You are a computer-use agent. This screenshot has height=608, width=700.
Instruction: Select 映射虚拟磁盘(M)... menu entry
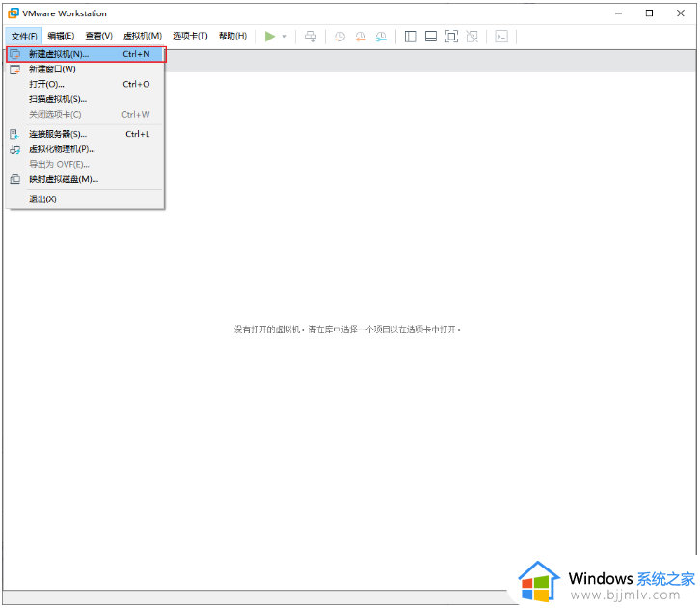(85, 179)
